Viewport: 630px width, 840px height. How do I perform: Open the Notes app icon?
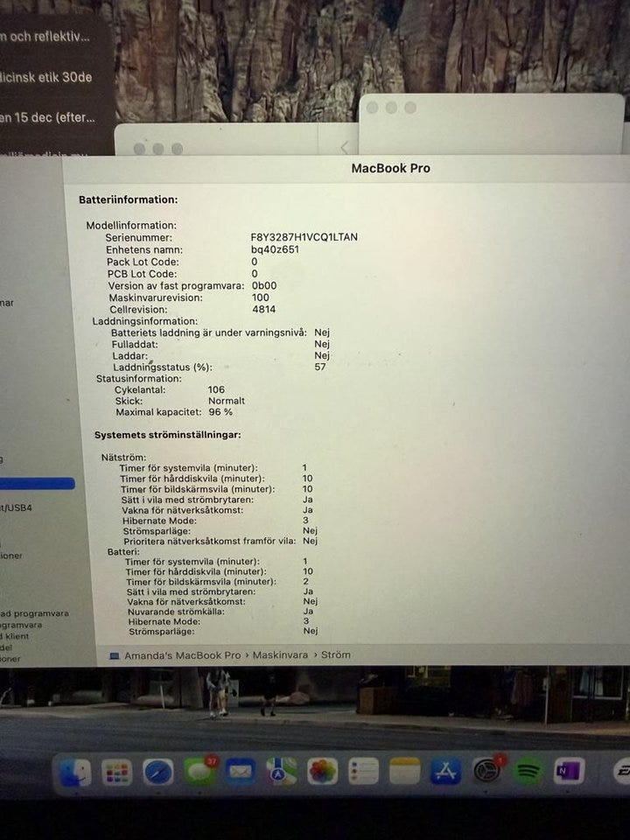click(x=404, y=772)
